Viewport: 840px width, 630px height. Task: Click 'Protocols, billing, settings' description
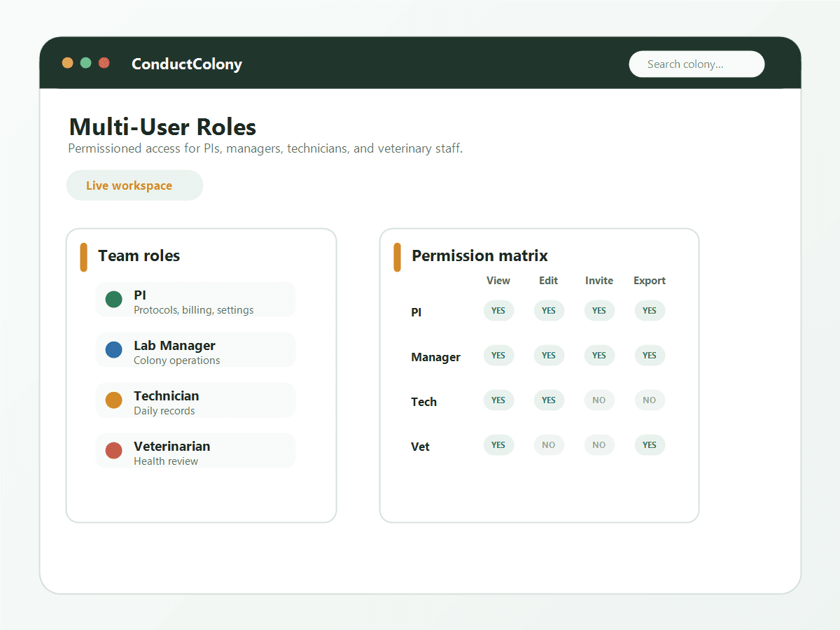pyautogui.click(x=194, y=310)
